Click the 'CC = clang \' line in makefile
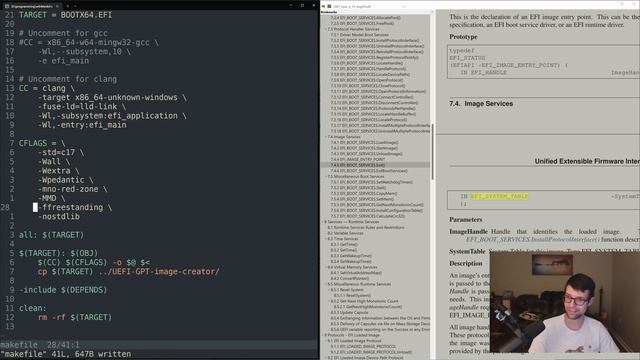The height and width of the screenshot is (360, 640). tap(47, 89)
